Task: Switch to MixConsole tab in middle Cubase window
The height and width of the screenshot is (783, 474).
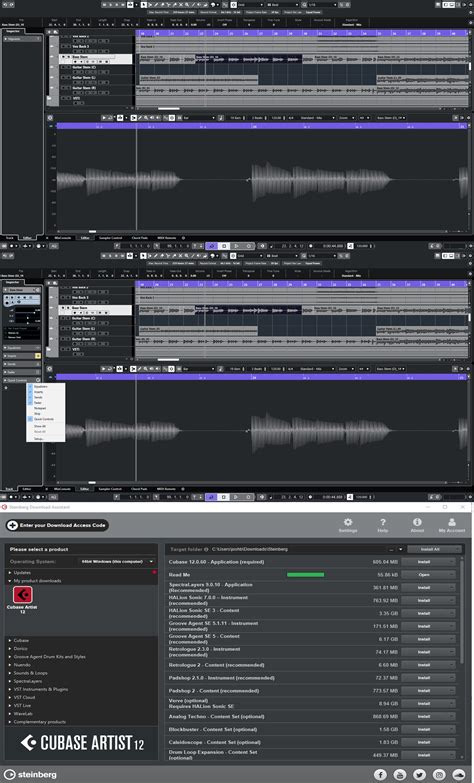Action: pyautogui.click(x=62, y=489)
